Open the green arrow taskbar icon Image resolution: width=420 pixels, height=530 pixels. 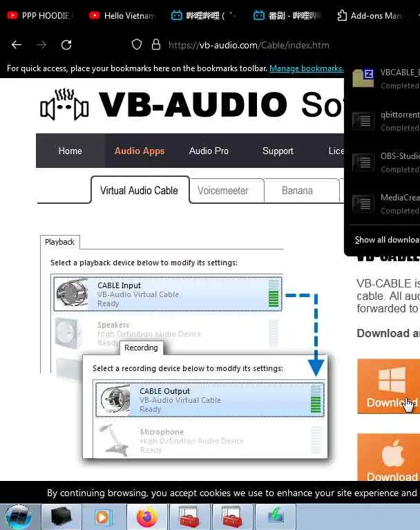pos(276,517)
